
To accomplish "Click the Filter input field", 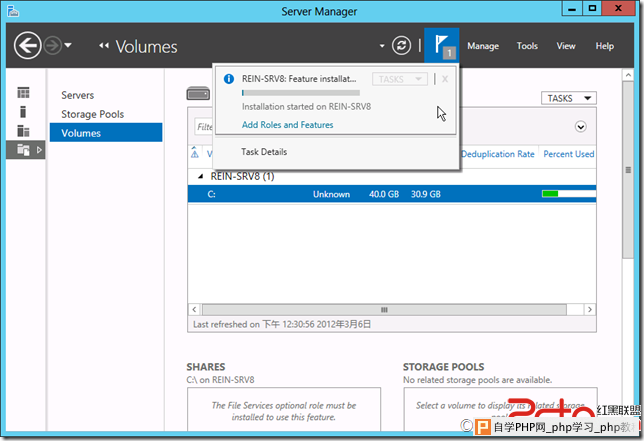I will click(204, 127).
